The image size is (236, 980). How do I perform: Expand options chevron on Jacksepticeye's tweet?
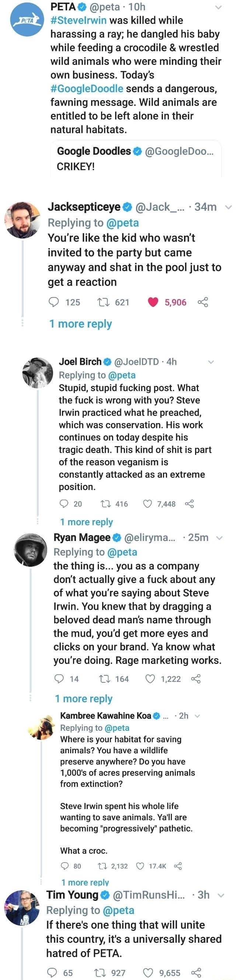(229, 208)
